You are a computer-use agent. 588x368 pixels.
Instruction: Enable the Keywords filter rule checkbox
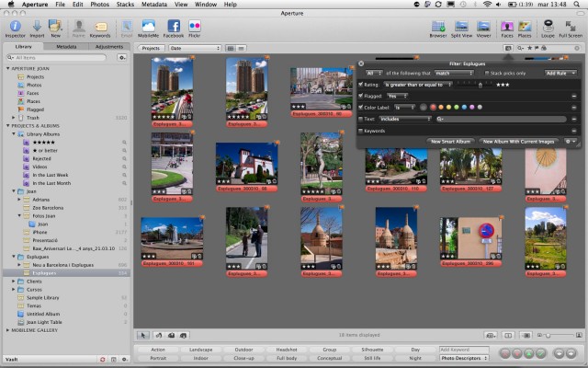coord(361,131)
